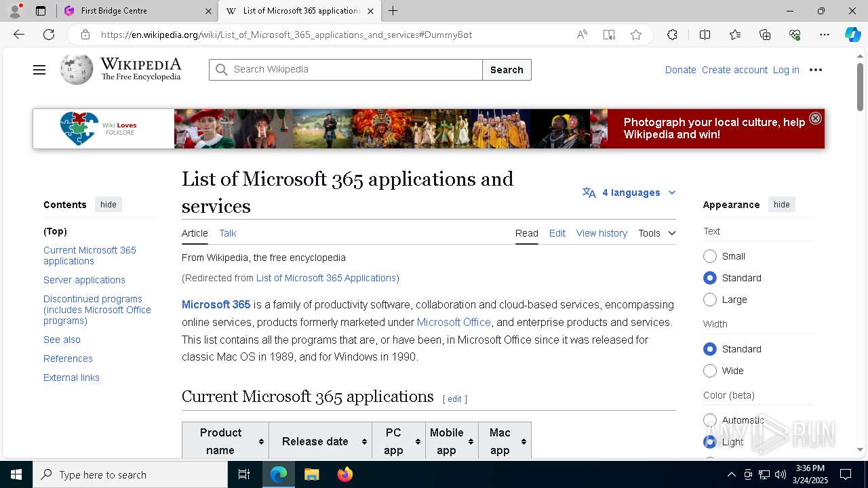Open the Microsoft Office article link
This screenshot has height=488, width=868.
tap(454, 322)
